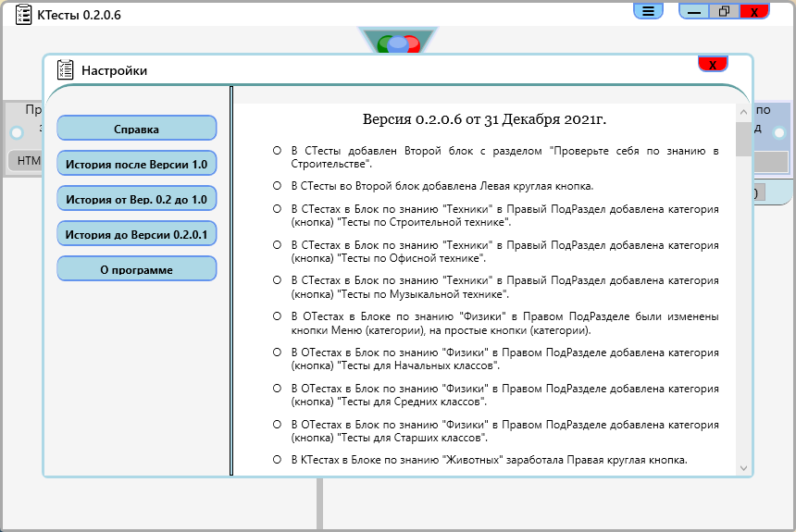Click the round button at main window left edge
This screenshot has width=796, height=532.
[17, 133]
